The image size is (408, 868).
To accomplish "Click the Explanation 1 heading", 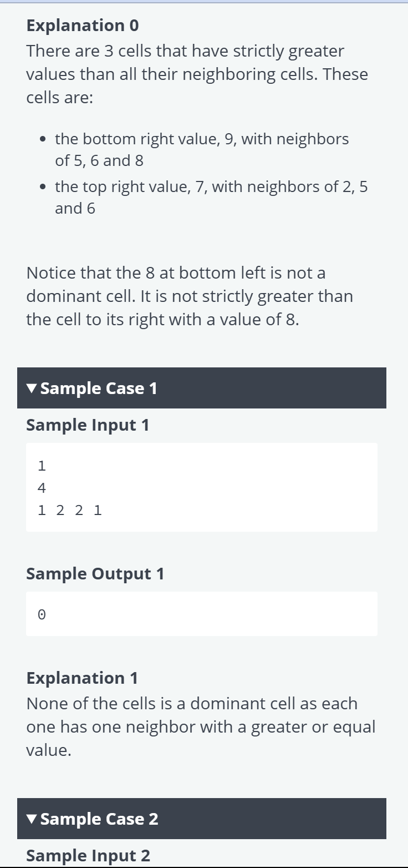I will coord(82,678).
